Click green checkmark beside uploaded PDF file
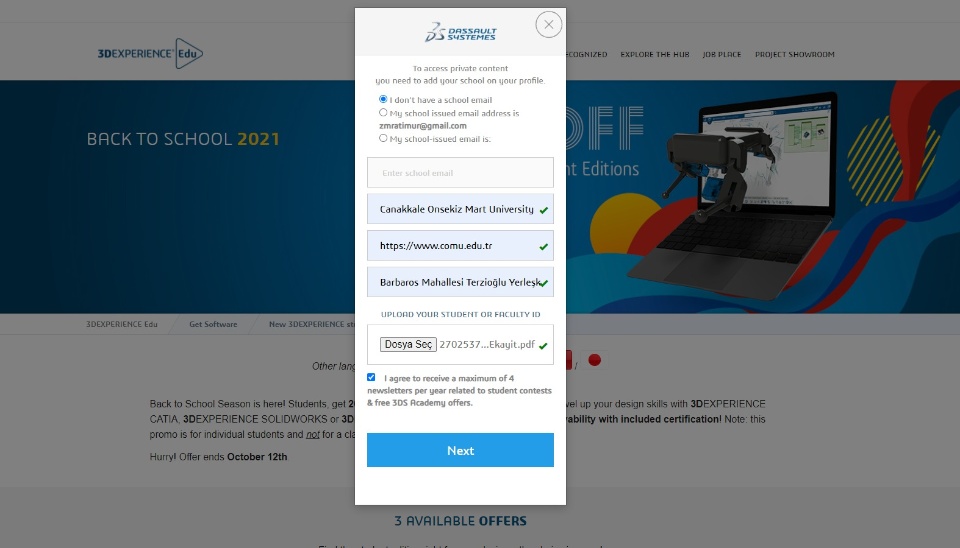The image size is (960, 548). (543, 346)
